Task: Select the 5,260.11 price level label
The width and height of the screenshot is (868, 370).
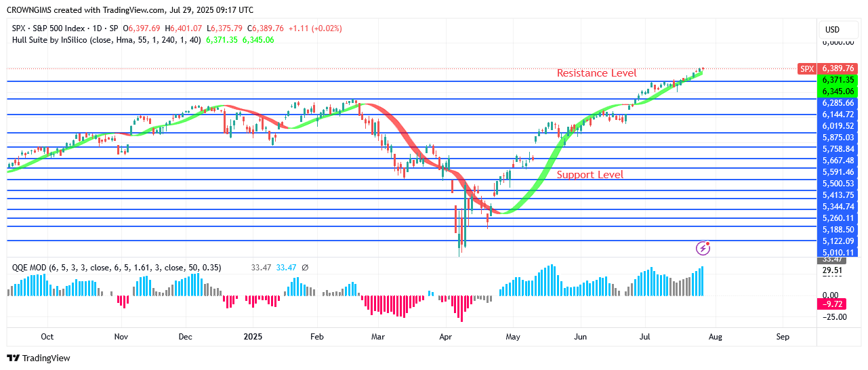Action: coord(838,218)
